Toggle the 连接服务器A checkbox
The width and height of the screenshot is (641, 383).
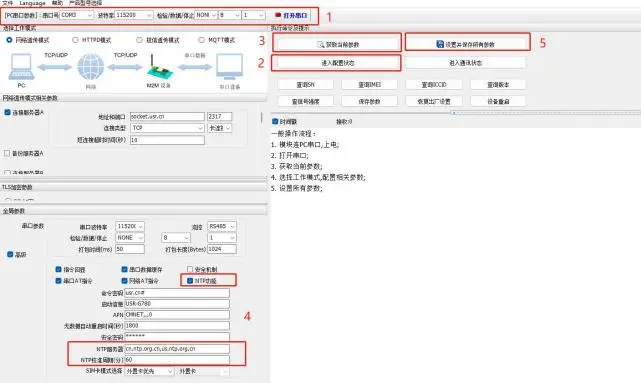pos(7,112)
